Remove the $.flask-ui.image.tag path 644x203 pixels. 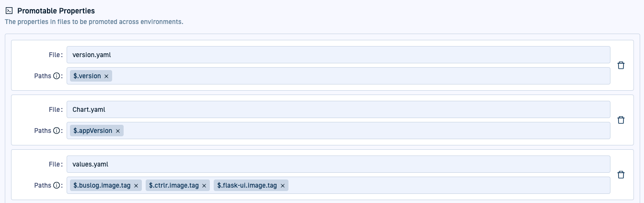pos(283,186)
